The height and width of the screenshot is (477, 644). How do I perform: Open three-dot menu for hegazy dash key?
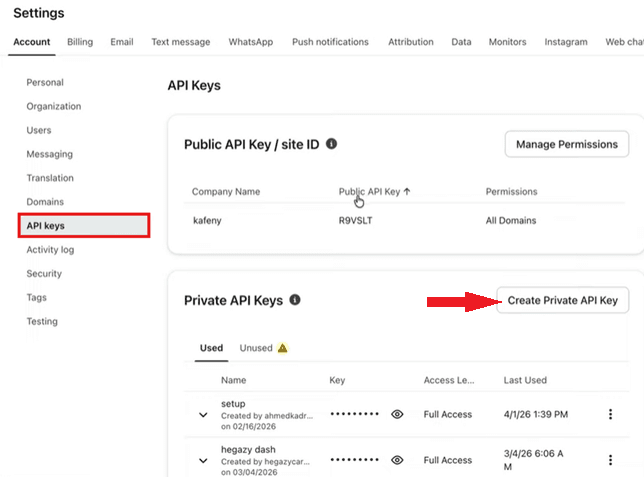(x=610, y=460)
